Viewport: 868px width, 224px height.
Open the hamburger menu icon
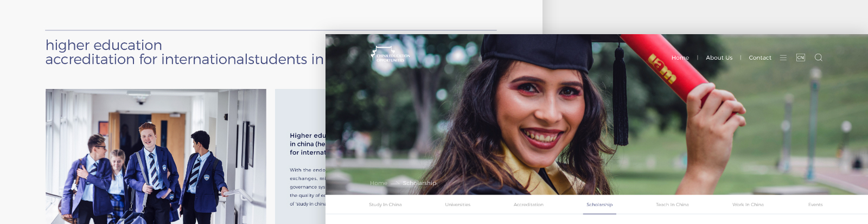[x=783, y=57]
